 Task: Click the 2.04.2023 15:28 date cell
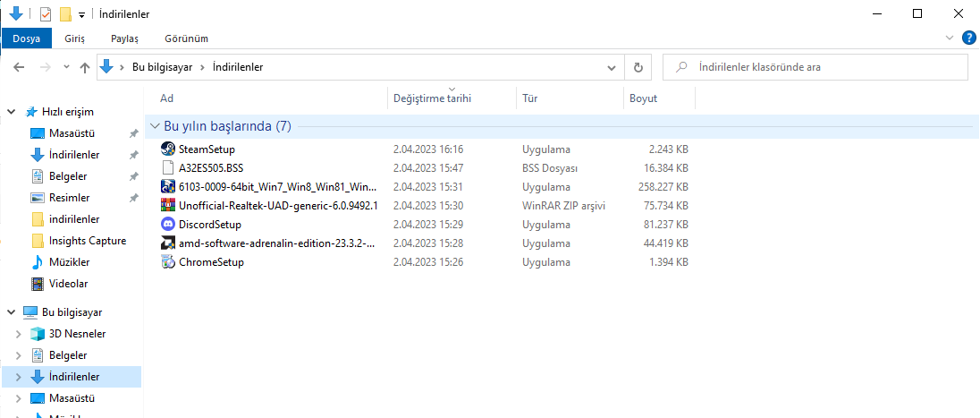click(428, 243)
